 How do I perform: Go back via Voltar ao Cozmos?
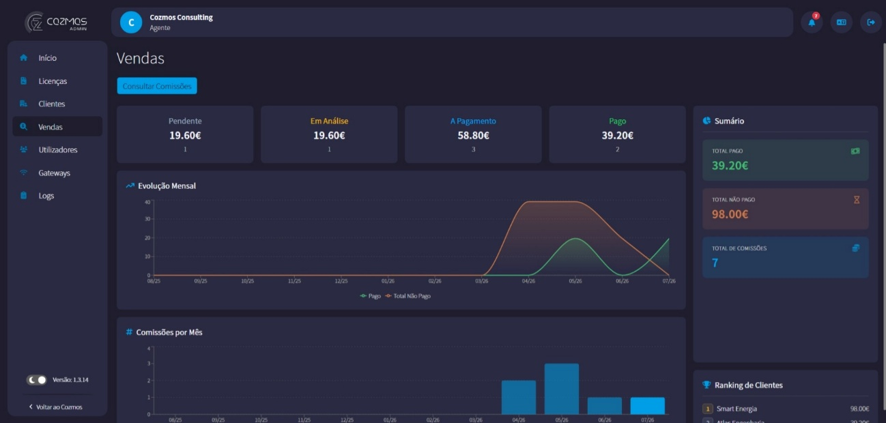[x=55, y=407]
